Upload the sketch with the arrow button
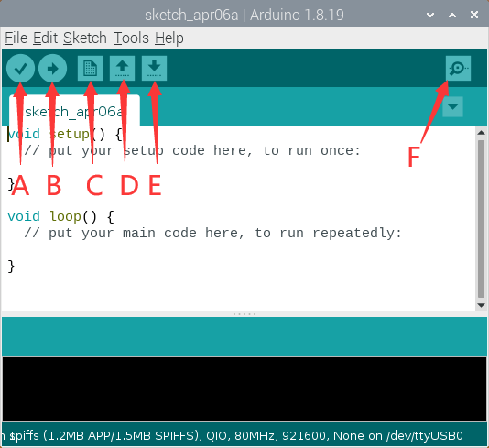Viewport: 489px width, 448px height. point(53,69)
